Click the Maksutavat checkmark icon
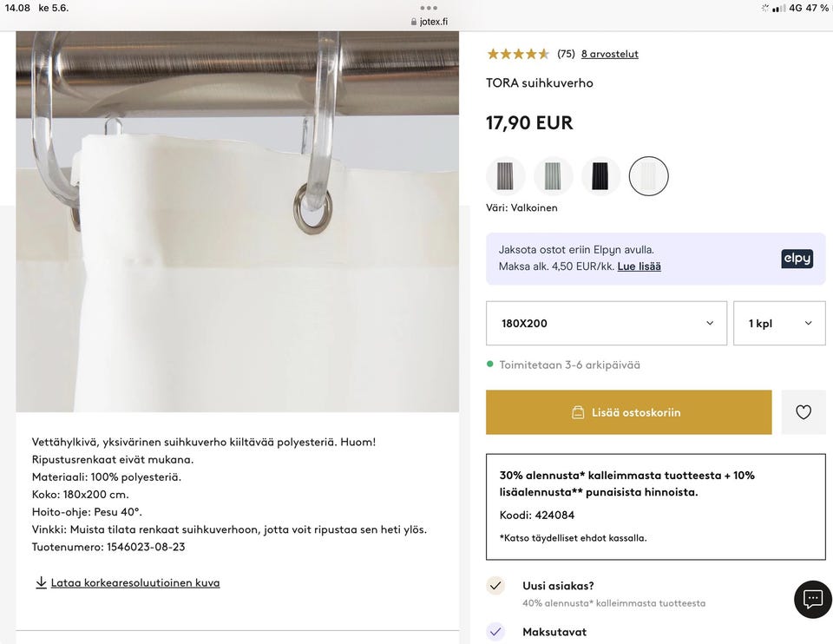The height and width of the screenshot is (644, 833). [x=495, y=632]
